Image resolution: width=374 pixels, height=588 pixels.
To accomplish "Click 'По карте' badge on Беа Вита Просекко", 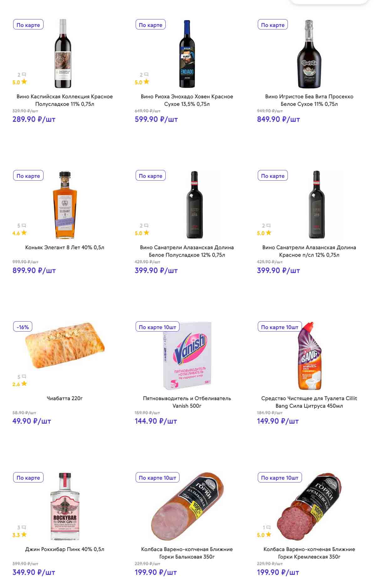I will click(x=273, y=25).
